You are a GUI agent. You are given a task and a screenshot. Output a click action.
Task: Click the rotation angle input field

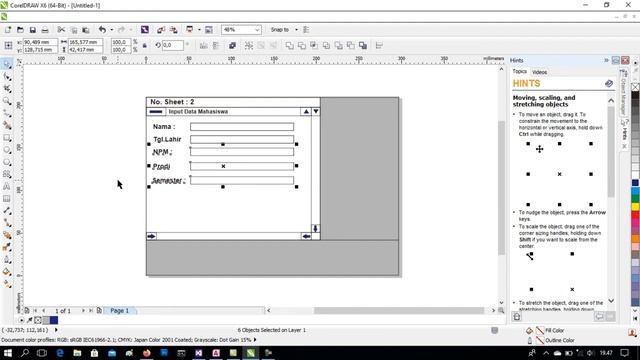pos(173,45)
